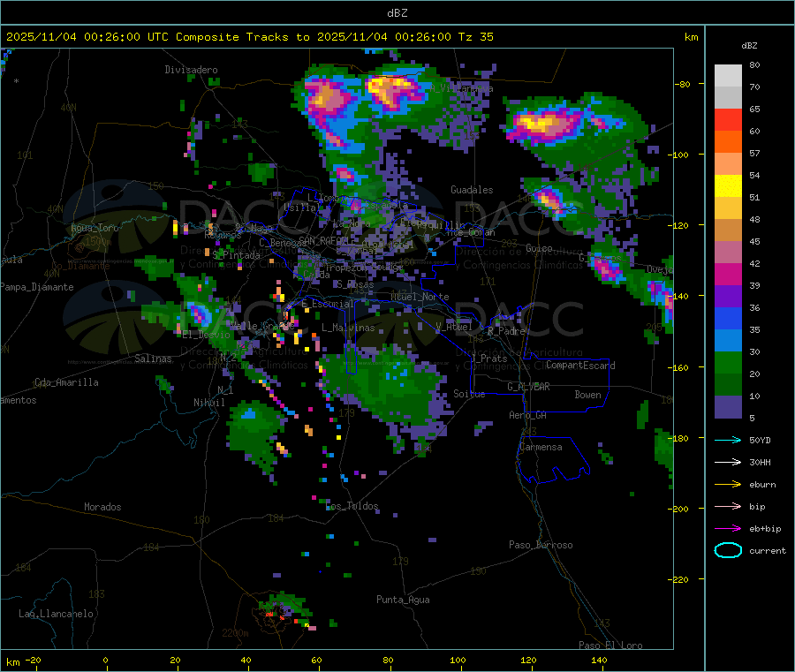Click the Carmensa place label
The width and height of the screenshot is (795, 672).
point(541,447)
